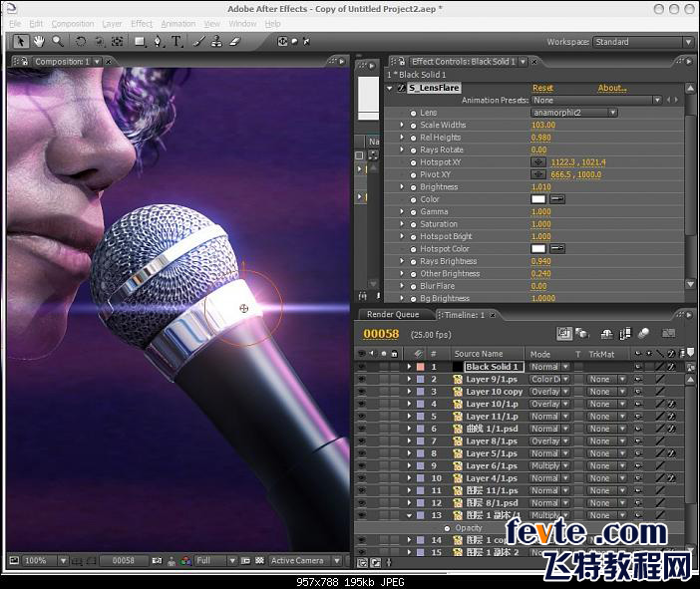700x589 pixels.
Task: Collapse the S_LensFlare effect group
Action: (x=390, y=89)
